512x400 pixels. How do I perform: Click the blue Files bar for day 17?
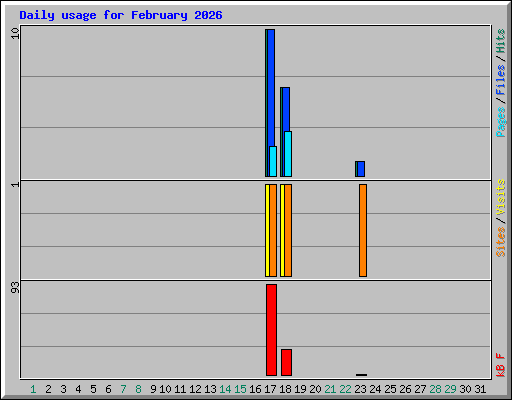(271, 88)
